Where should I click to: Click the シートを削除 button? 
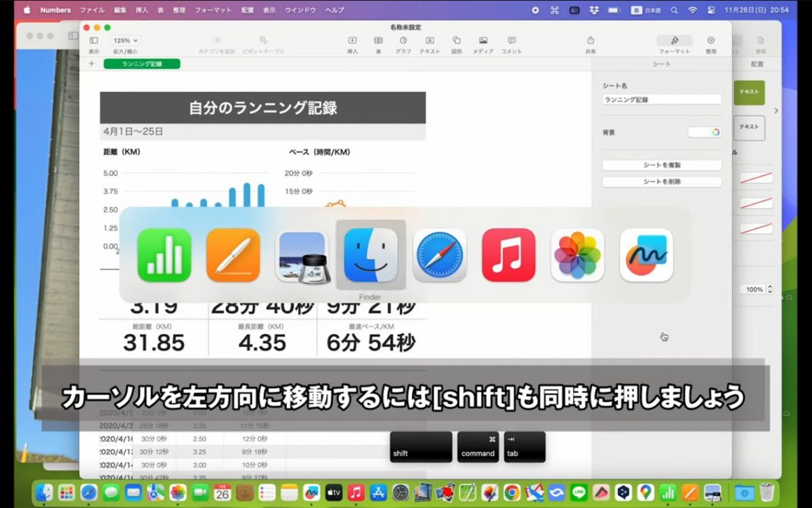pyautogui.click(x=662, y=182)
